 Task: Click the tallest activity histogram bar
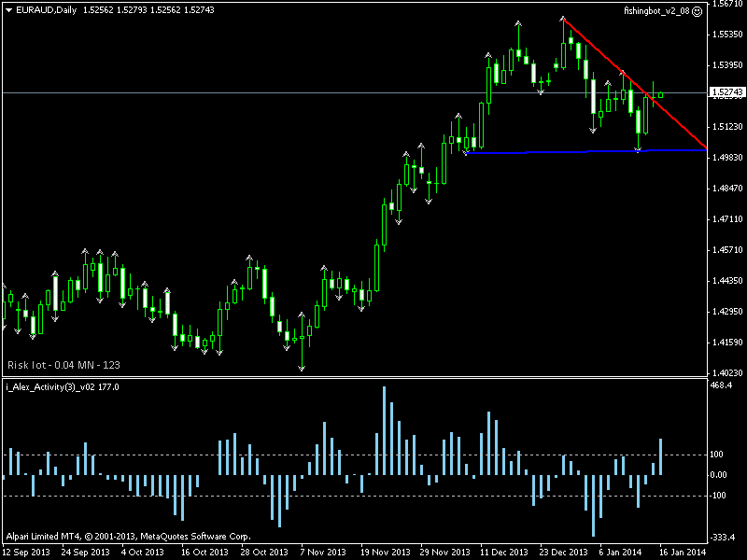(384, 430)
